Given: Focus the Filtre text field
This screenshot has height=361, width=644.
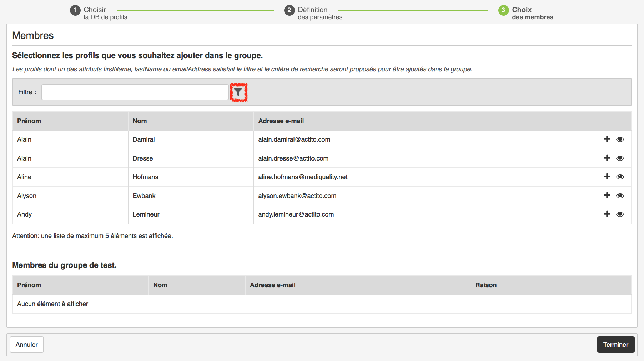Looking at the screenshot, I should [x=135, y=92].
